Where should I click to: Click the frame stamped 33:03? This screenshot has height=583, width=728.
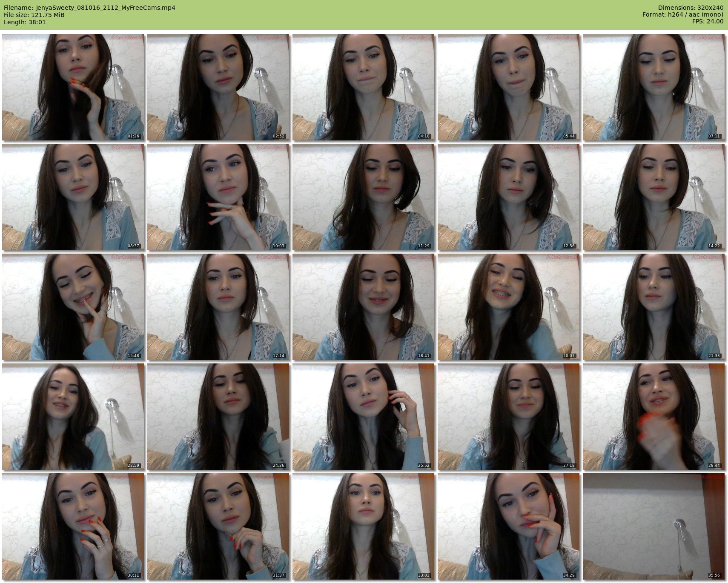tap(364, 526)
